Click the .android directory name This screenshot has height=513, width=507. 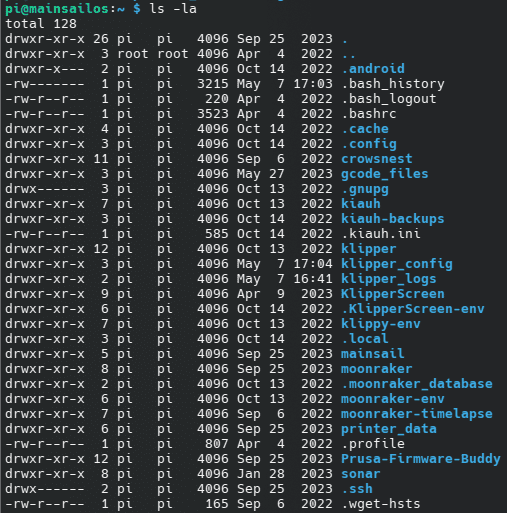pos(373,69)
